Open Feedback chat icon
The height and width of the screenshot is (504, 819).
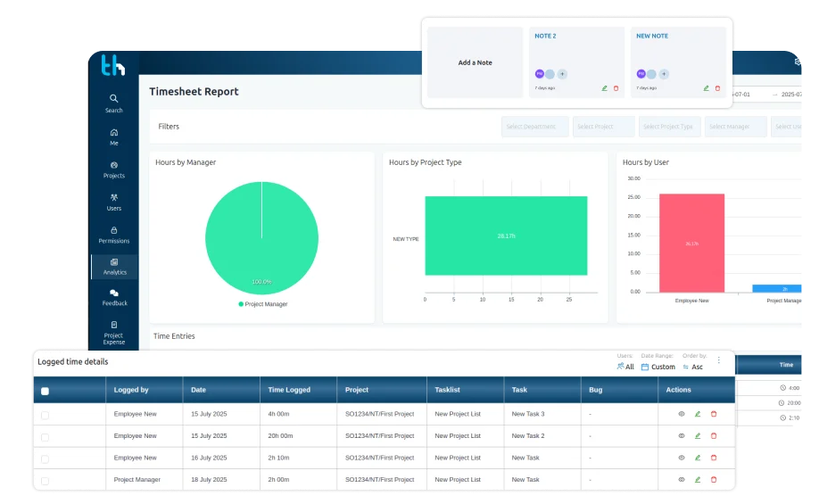[114, 293]
